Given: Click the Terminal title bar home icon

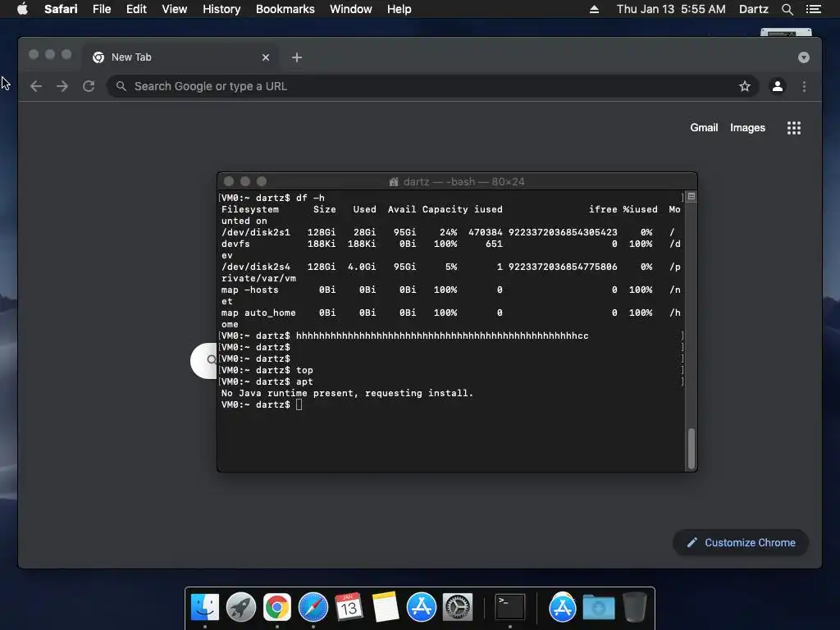Looking at the screenshot, I should click(x=394, y=181).
